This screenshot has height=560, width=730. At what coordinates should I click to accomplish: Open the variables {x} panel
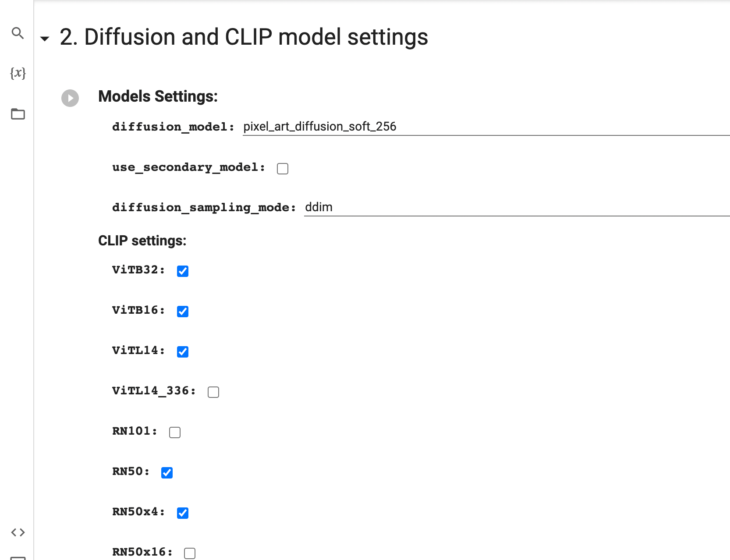click(x=18, y=73)
